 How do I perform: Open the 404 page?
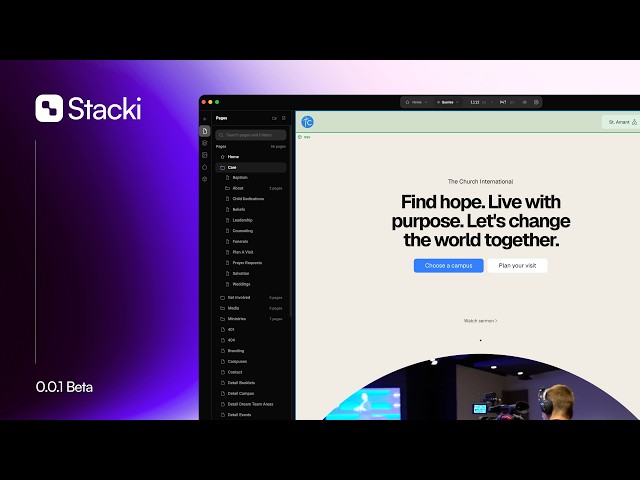pos(251,340)
